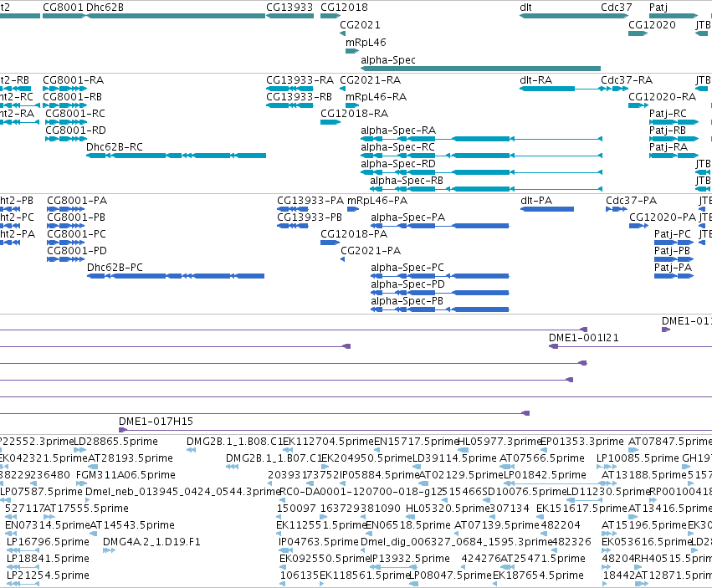712x588 pixels.
Task: Select the AT07139.5prime EST label
Action: 497,525
